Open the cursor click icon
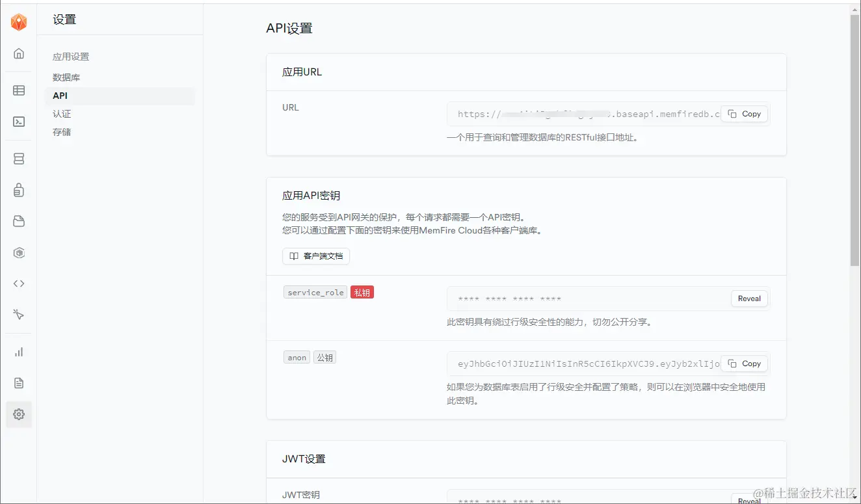861x504 pixels. [x=19, y=315]
